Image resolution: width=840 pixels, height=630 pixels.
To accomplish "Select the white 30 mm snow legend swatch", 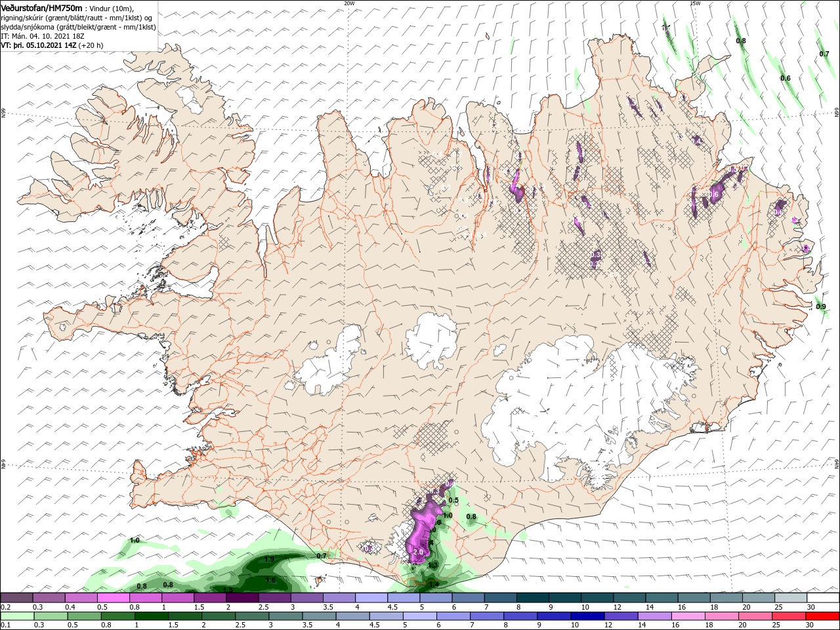I will [x=822, y=598].
